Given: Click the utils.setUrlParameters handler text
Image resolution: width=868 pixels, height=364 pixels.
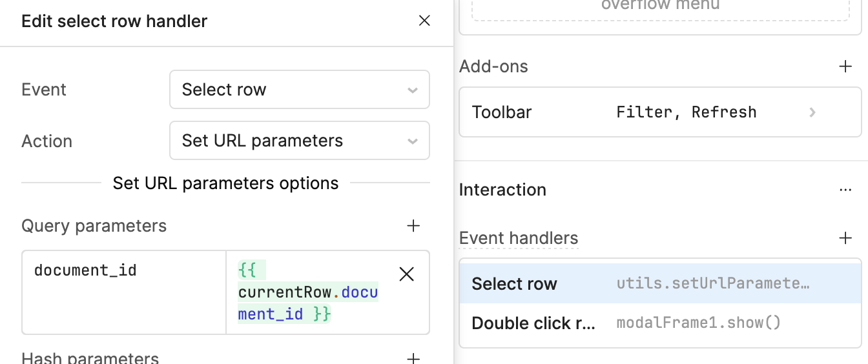Looking at the screenshot, I should (x=712, y=284).
